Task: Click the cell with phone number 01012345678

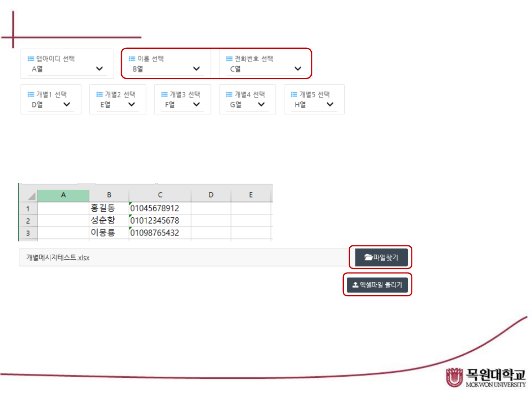Action: (160, 221)
